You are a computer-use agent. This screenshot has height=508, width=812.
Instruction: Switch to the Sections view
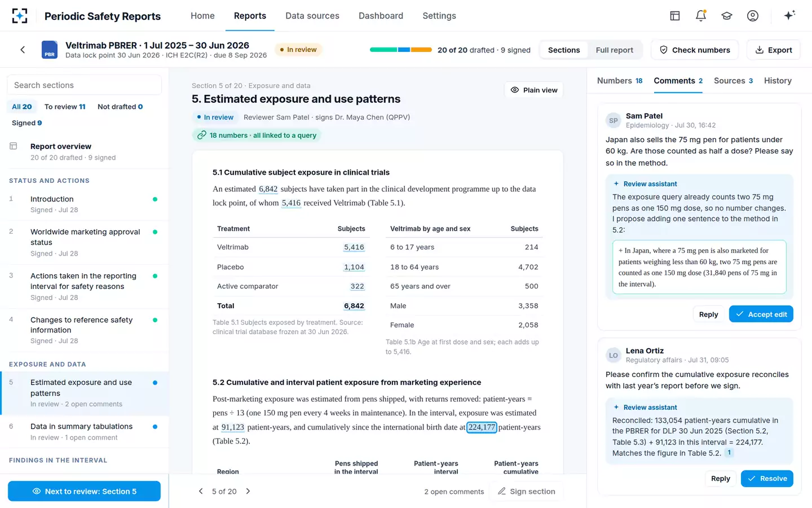point(564,50)
